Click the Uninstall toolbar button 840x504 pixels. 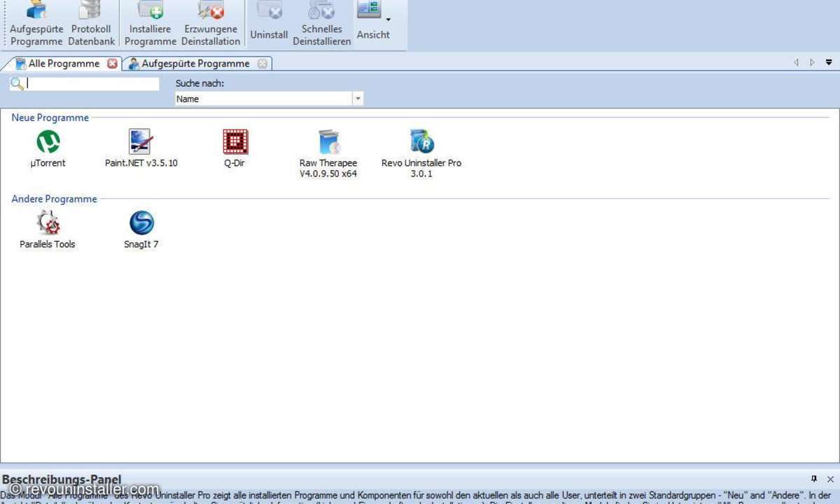point(269,24)
